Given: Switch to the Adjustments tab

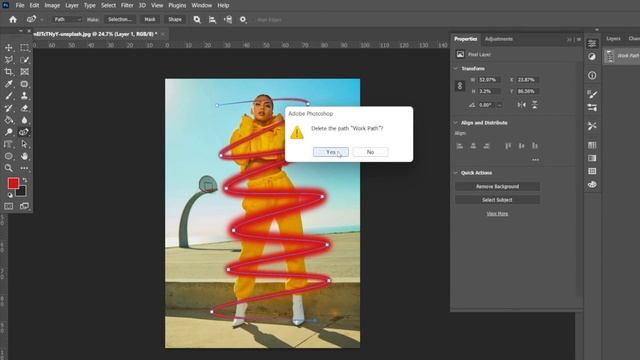Looking at the screenshot, I should tap(499, 39).
